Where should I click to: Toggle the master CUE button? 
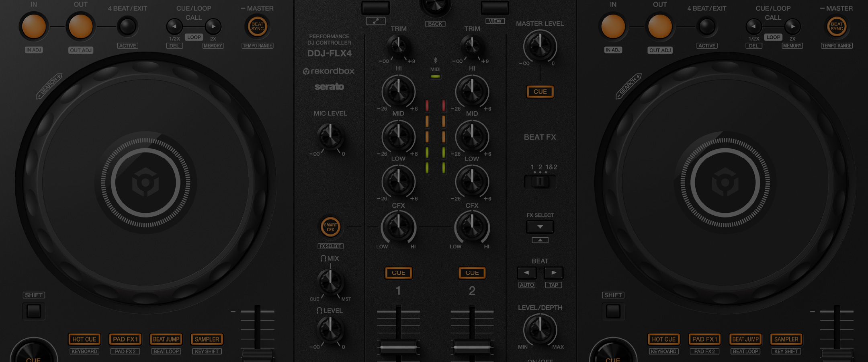(540, 92)
